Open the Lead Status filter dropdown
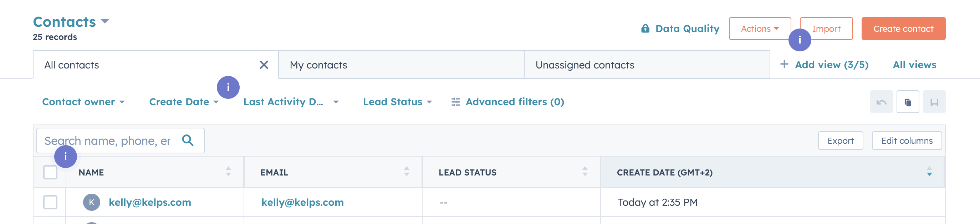 397,102
